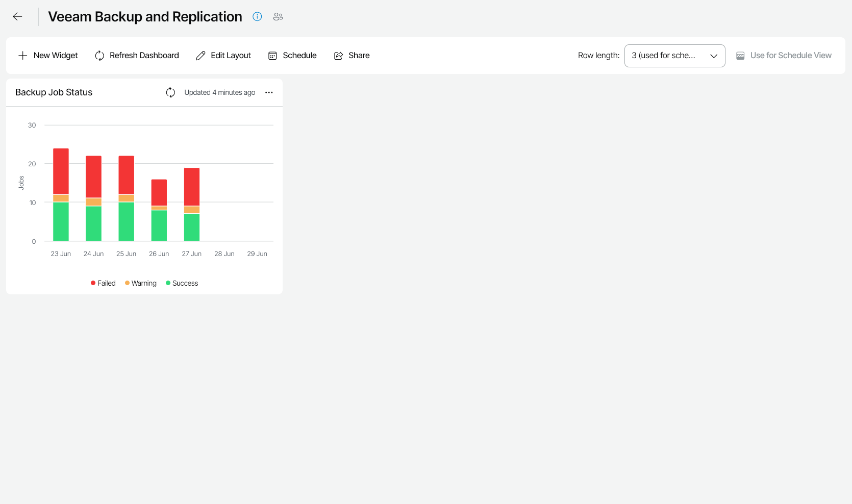Click Use for Schedule View label
This screenshot has height=504, width=852.
point(791,56)
